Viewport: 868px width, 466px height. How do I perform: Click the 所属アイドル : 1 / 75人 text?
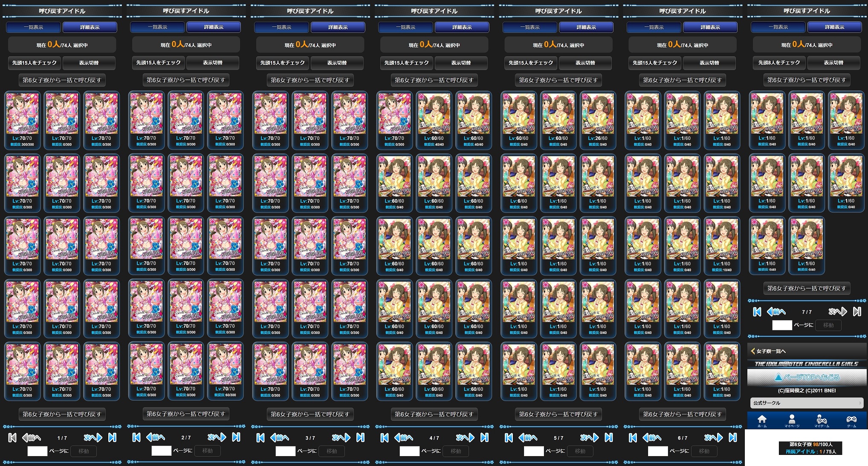point(811,451)
